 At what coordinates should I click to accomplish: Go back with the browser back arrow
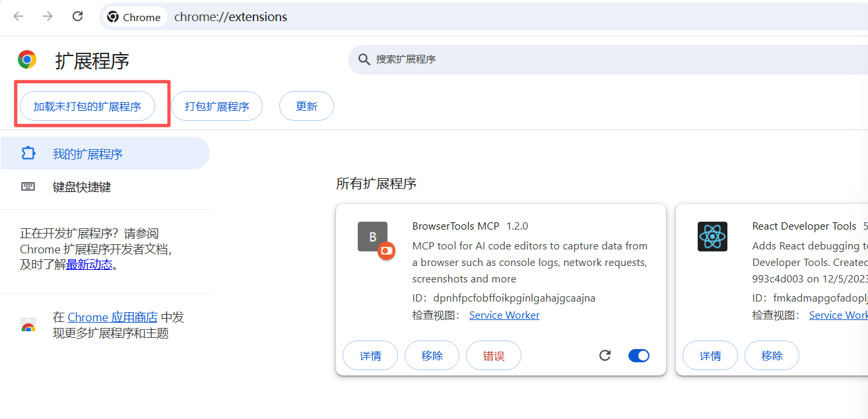click(18, 16)
